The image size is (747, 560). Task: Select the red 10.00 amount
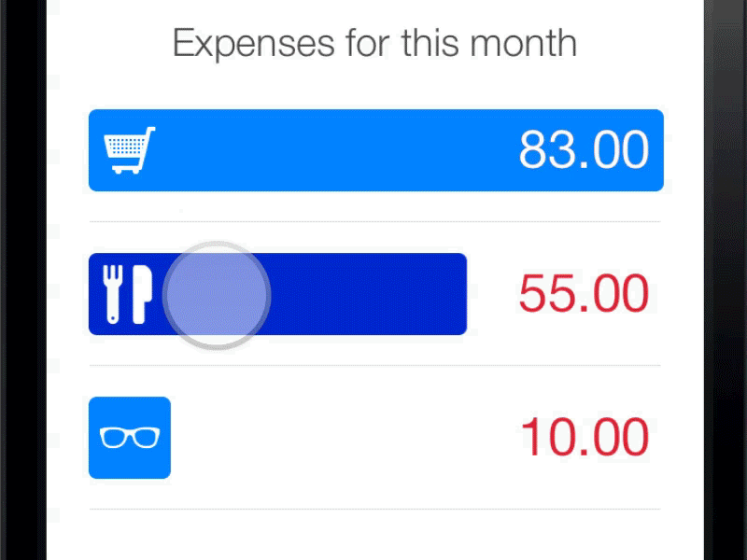click(x=584, y=438)
